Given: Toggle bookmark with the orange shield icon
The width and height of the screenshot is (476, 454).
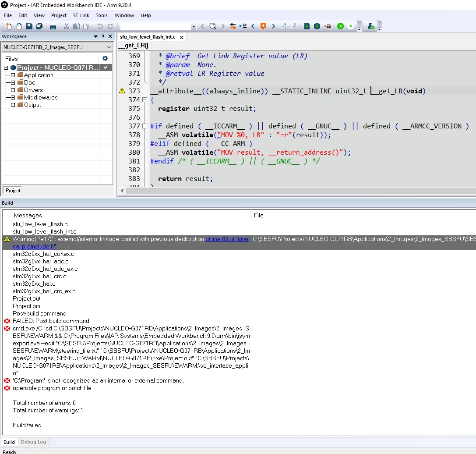Looking at the screenshot, I should pos(263,26).
